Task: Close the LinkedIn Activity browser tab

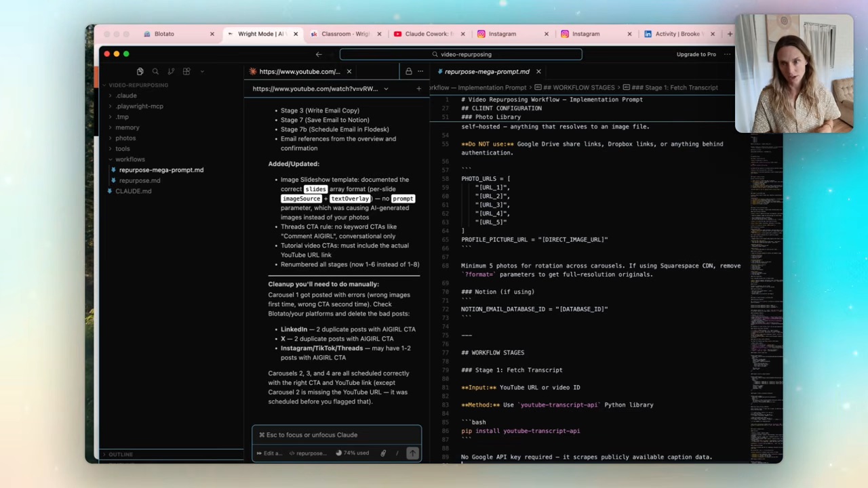Action: (x=713, y=34)
